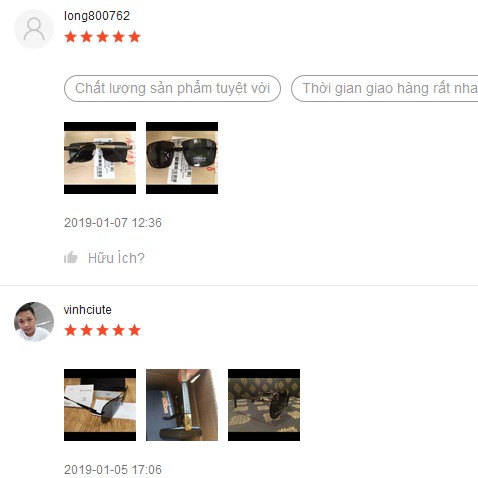This screenshot has height=478, width=478.
Task: View vinhciute's photo of sunglasses on wooden table
Action: pyautogui.click(x=100, y=405)
